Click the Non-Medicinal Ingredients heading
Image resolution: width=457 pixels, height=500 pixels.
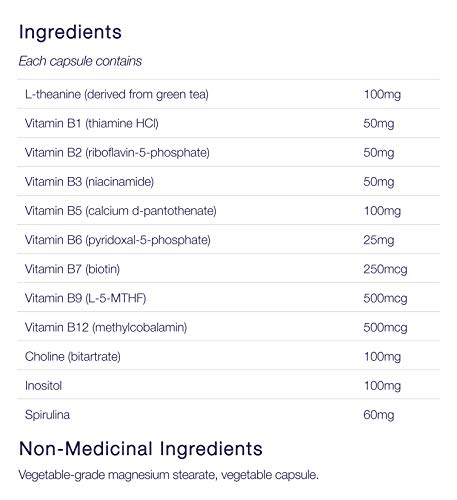pyautogui.click(x=141, y=449)
